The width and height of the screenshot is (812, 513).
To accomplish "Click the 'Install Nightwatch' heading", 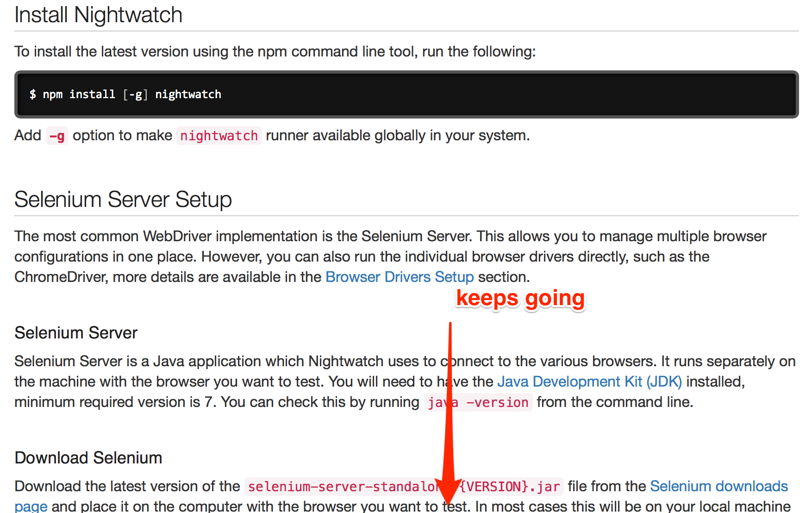I will (98, 15).
